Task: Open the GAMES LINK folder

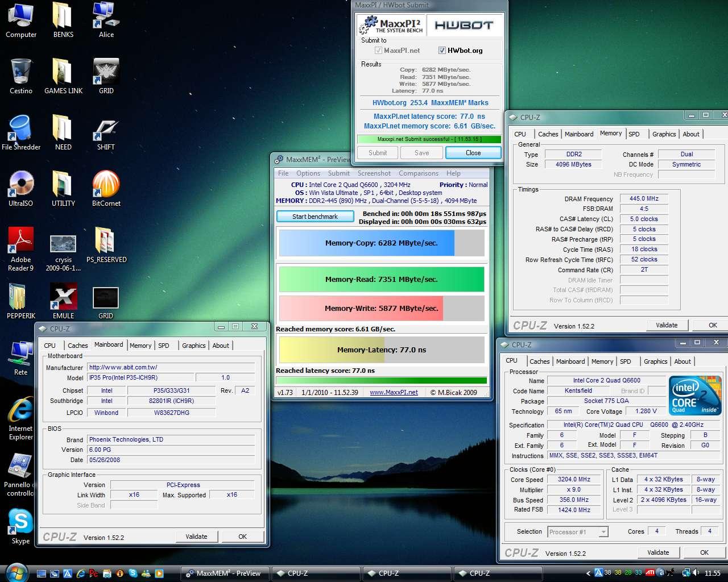Action: coord(63,76)
